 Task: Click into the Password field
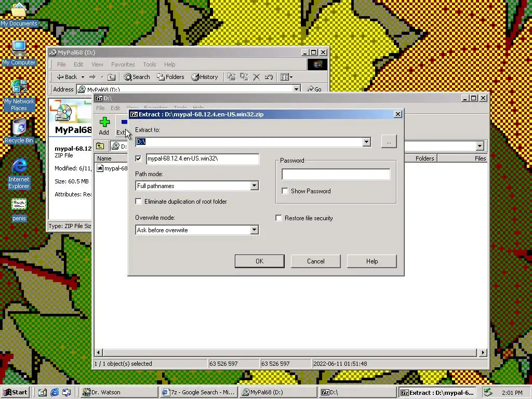pyautogui.click(x=336, y=175)
